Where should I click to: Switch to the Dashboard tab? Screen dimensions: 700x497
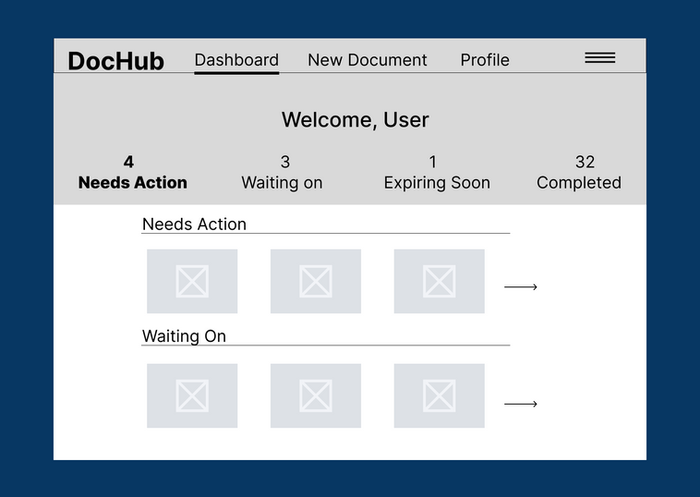(x=237, y=60)
